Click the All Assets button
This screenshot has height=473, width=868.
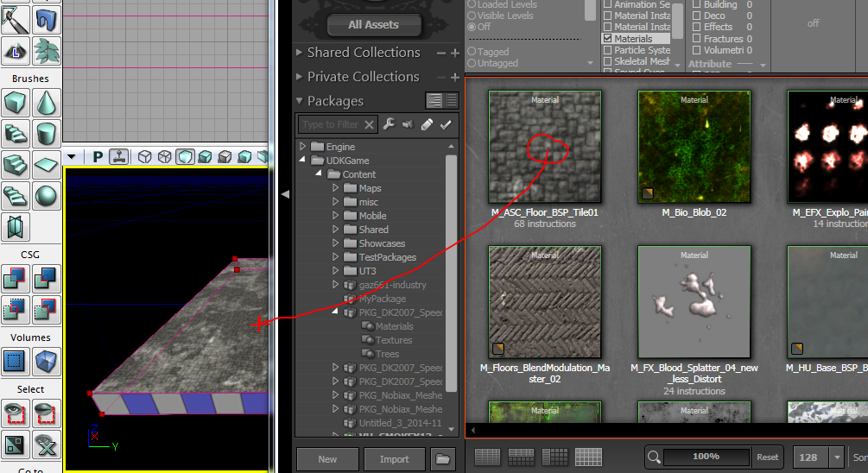[374, 25]
